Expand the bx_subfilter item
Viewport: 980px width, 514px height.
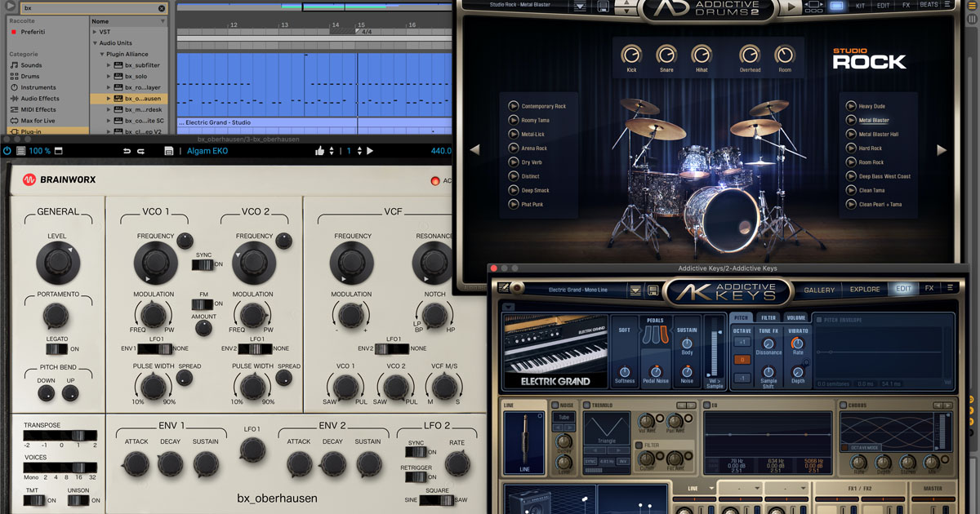(109, 65)
